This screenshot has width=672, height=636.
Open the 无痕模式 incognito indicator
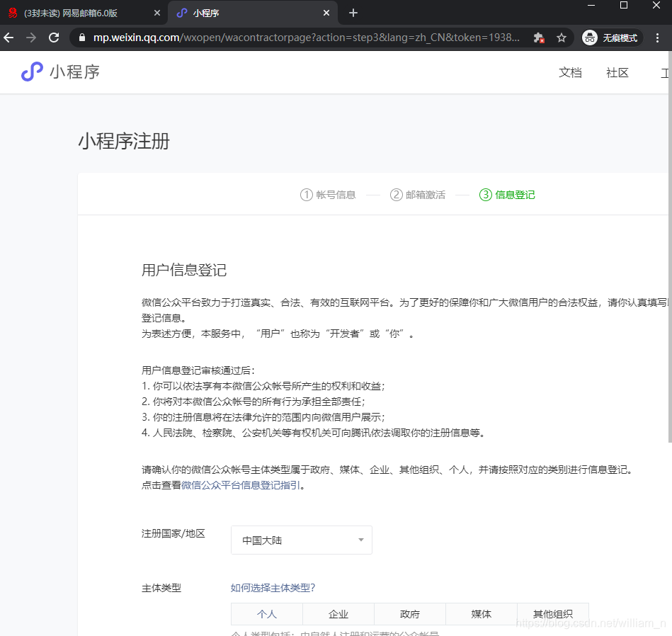click(612, 38)
